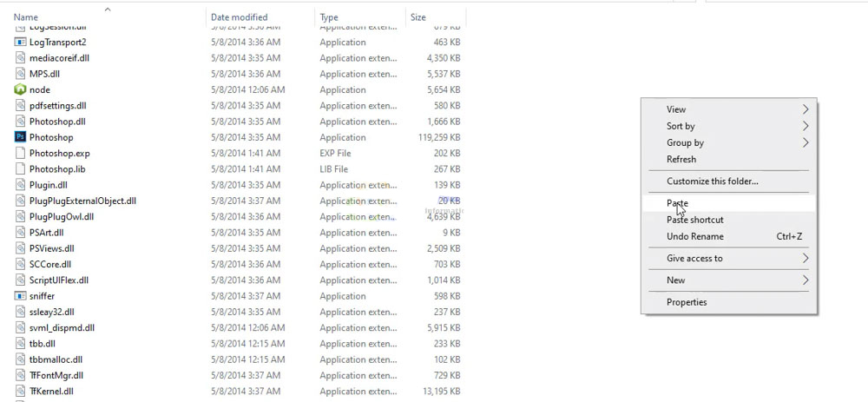This screenshot has height=402, width=868.
Task: Select the ssleay32.dll file name
Action: pyautogui.click(x=51, y=312)
